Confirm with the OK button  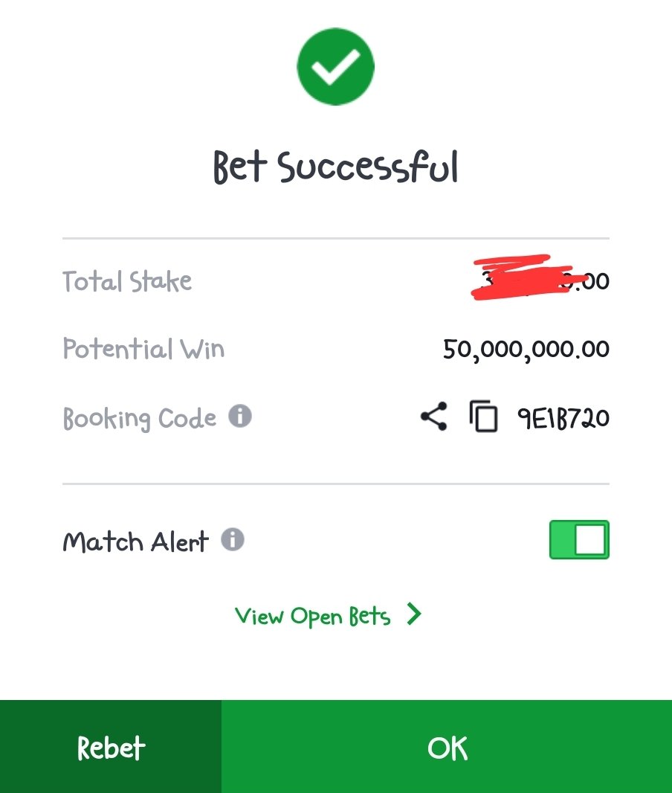pyautogui.click(x=447, y=746)
